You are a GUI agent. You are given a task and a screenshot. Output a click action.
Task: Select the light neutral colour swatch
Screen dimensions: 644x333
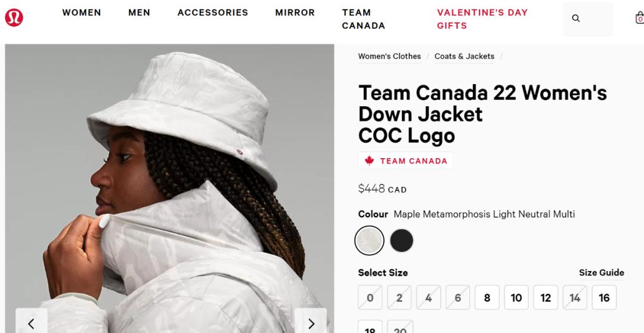point(369,240)
